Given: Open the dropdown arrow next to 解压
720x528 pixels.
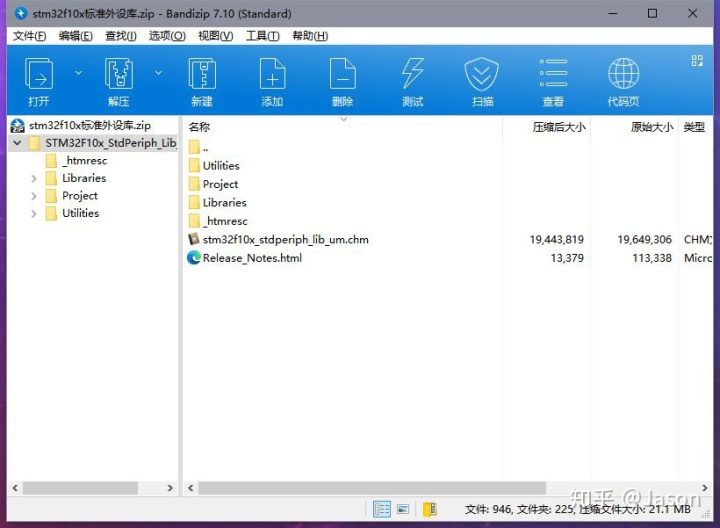Looking at the screenshot, I should [158, 73].
